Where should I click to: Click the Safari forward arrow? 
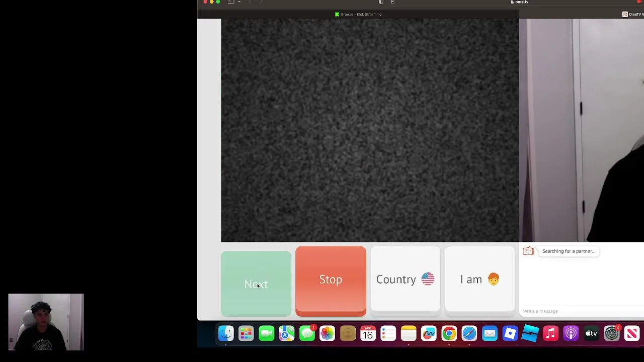[x=261, y=2]
